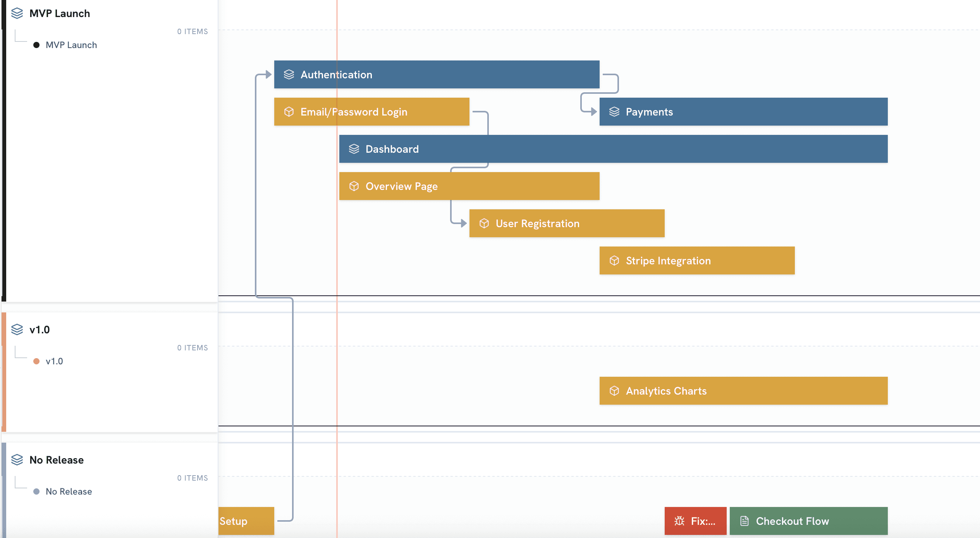The width and height of the screenshot is (980, 538).
Task: Click the layers icon on Payments bar
Action: coord(614,112)
